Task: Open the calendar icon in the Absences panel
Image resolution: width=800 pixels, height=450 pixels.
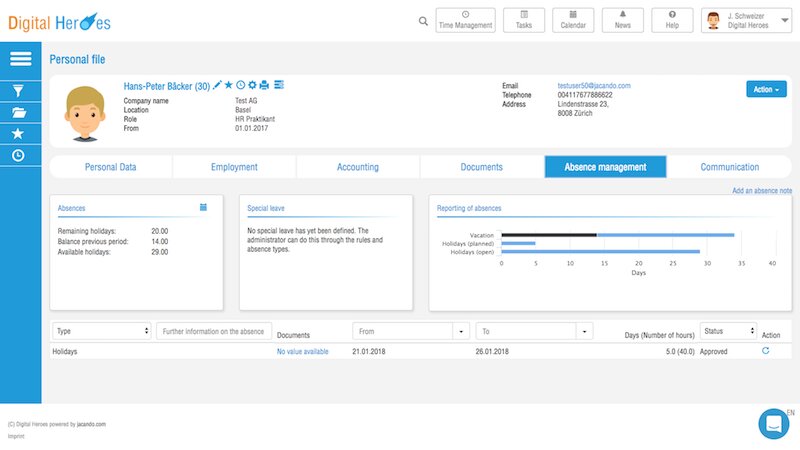Action: tap(203, 207)
